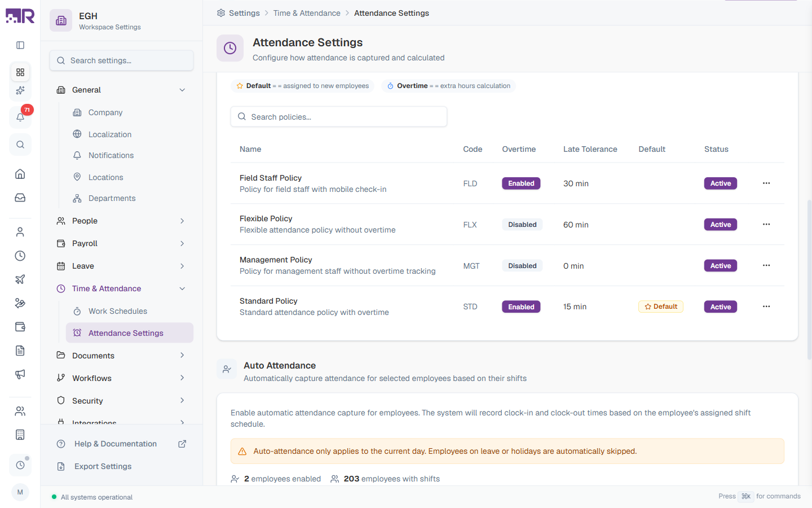
Task: Open the team users icon in rail
Action: (x=20, y=411)
